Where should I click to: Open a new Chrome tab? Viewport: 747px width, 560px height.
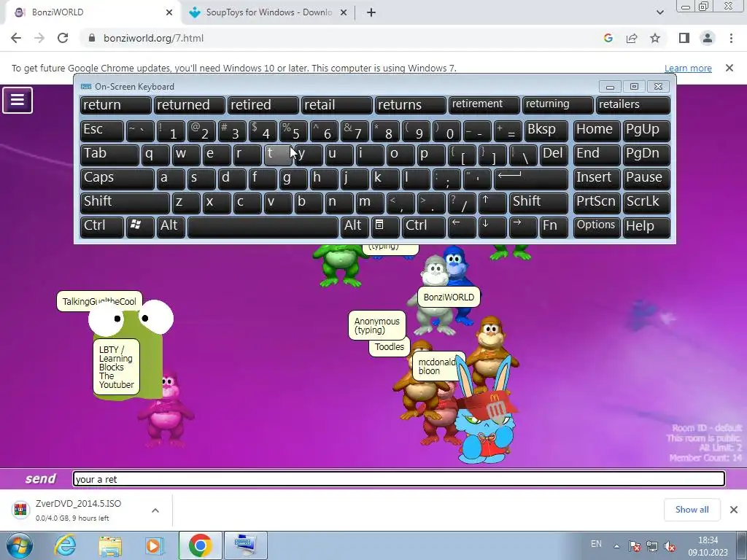click(371, 12)
